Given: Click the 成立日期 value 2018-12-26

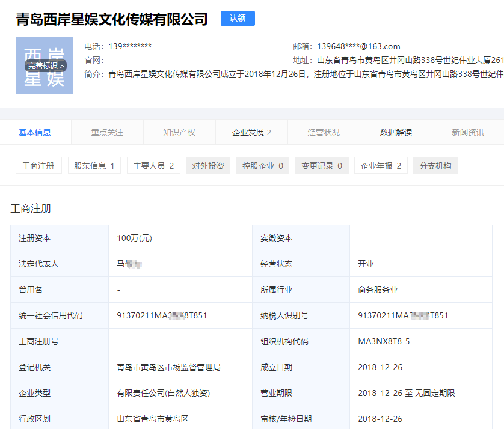Looking at the screenshot, I should click(380, 367).
